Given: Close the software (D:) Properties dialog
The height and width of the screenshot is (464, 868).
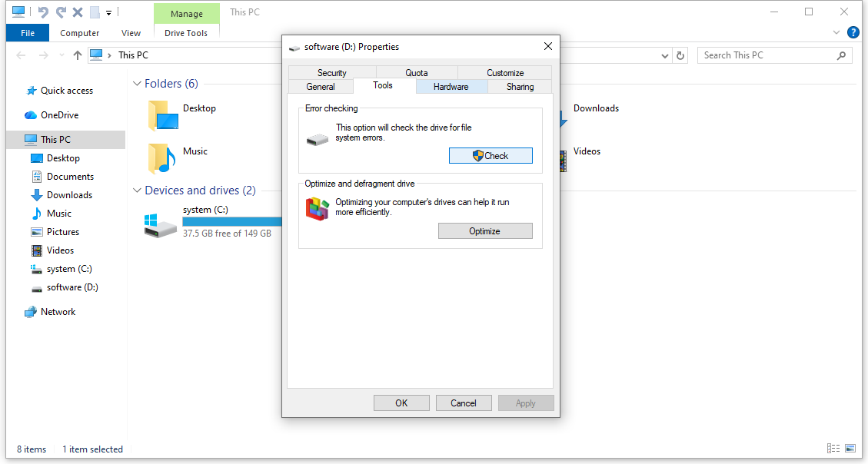Looking at the screenshot, I should [548, 46].
